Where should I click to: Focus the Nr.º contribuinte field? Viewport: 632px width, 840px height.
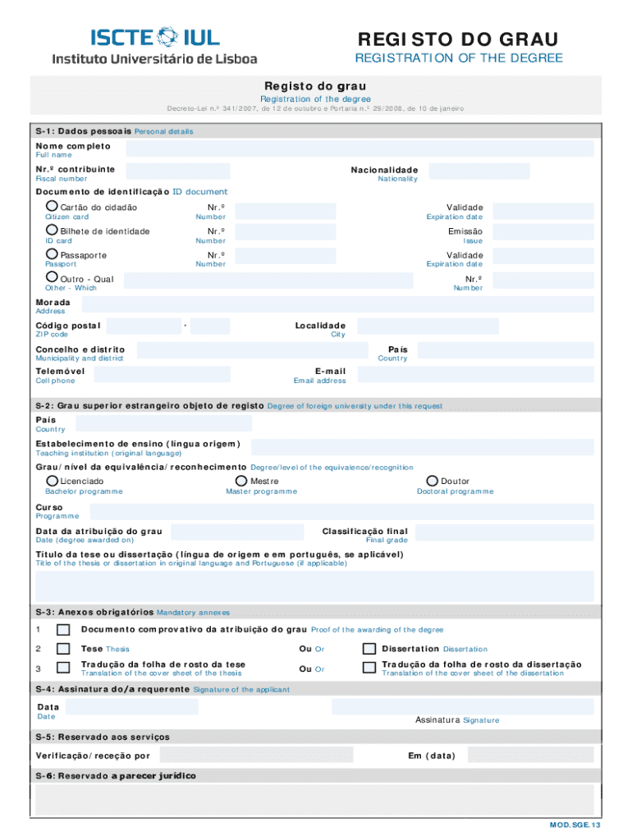point(174,171)
